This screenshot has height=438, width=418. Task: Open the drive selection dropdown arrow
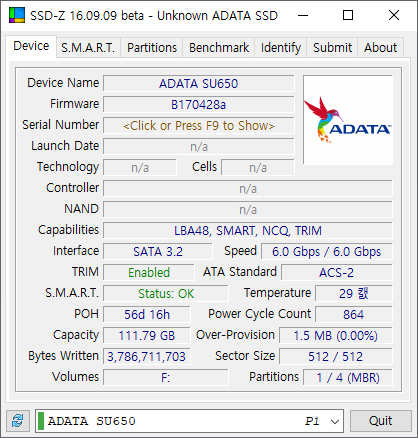pyautogui.click(x=335, y=421)
